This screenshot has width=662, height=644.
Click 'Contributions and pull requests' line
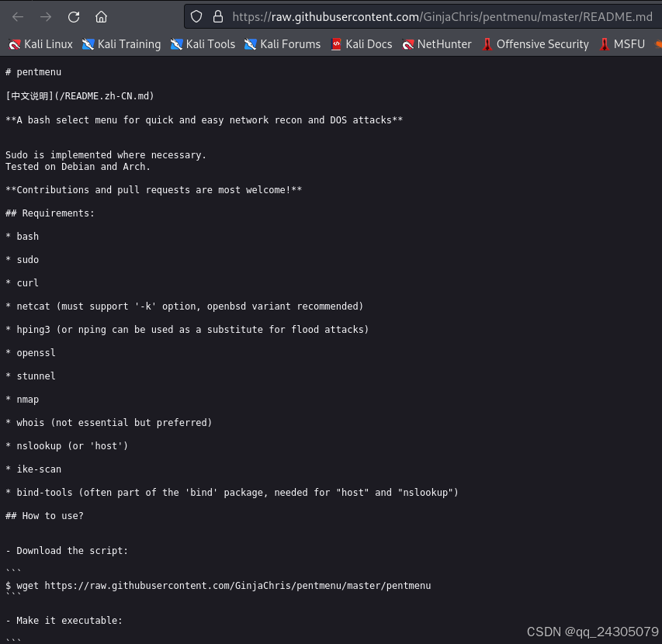[154, 190]
